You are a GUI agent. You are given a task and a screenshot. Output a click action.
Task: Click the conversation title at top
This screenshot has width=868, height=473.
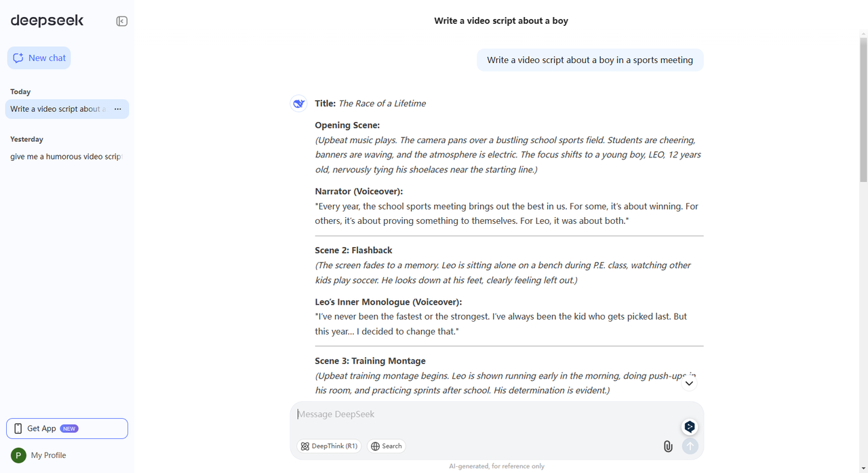click(501, 21)
